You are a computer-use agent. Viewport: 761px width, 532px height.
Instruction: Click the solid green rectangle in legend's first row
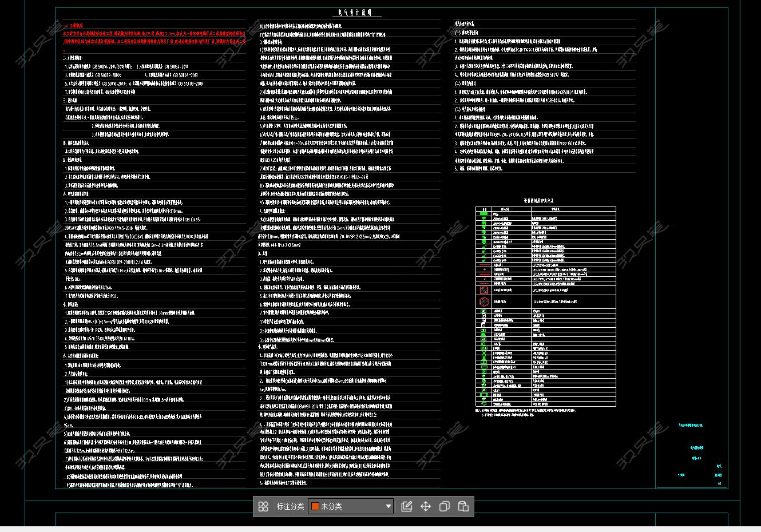[x=484, y=214]
